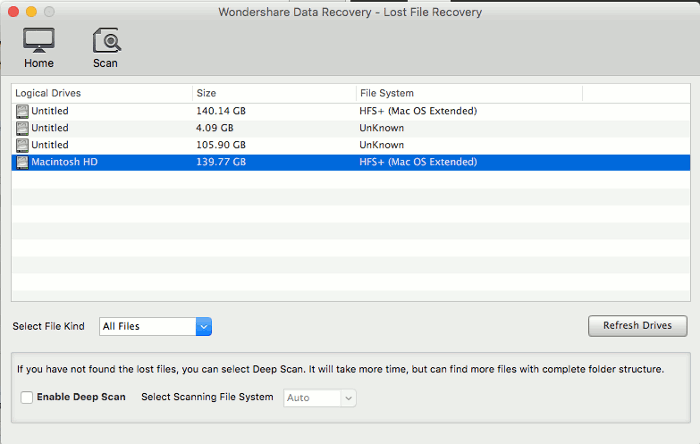This screenshot has width=700, height=444.
Task: Click UnKnown file system of 4.09 GB drive
Action: (382, 128)
